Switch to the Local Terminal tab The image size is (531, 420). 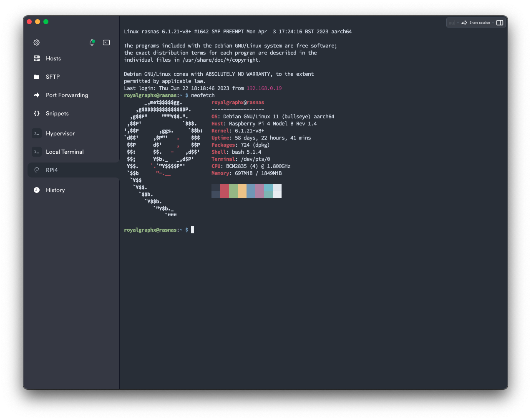[x=65, y=152]
